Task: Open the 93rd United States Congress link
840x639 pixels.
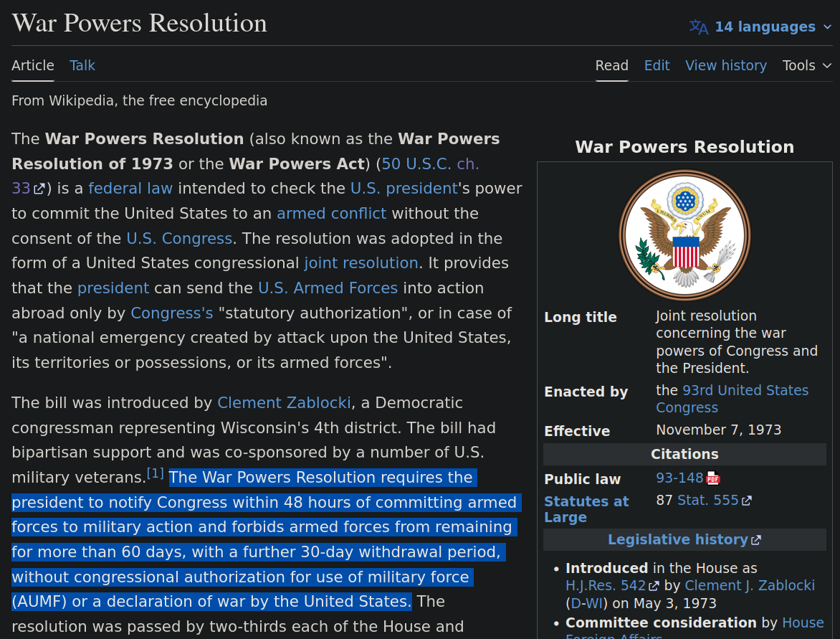Action: pyautogui.click(x=732, y=399)
